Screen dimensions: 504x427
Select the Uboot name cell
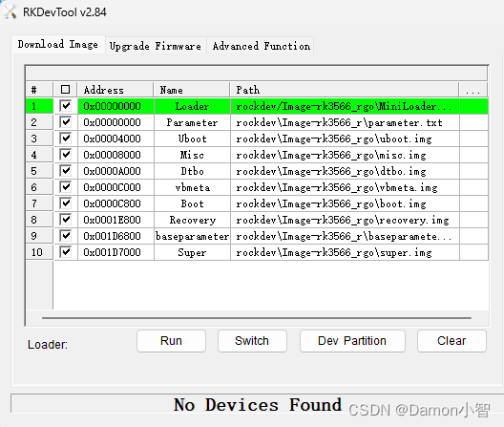(x=192, y=139)
